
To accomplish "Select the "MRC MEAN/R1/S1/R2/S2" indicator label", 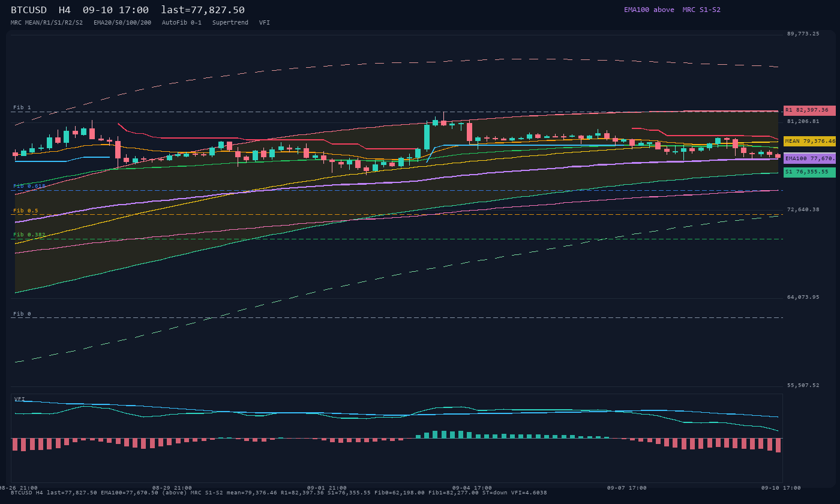I will [x=47, y=23].
